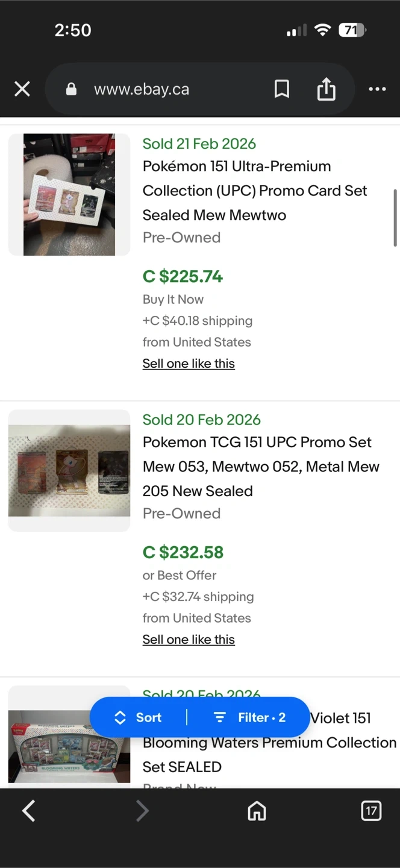400x868 pixels.
Task: Click Sell one like this under C $232.58
Action: click(x=189, y=640)
